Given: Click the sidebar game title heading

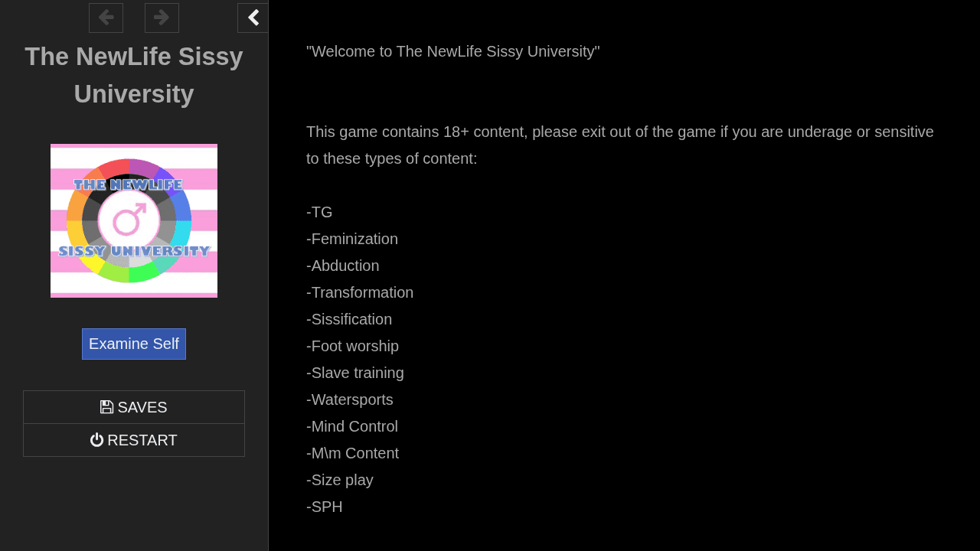Looking at the screenshot, I should [x=134, y=75].
